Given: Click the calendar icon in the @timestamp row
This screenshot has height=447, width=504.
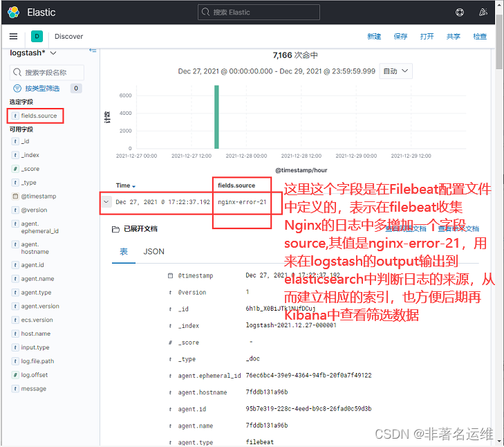Looking at the screenshot, I should pos(170,276).
